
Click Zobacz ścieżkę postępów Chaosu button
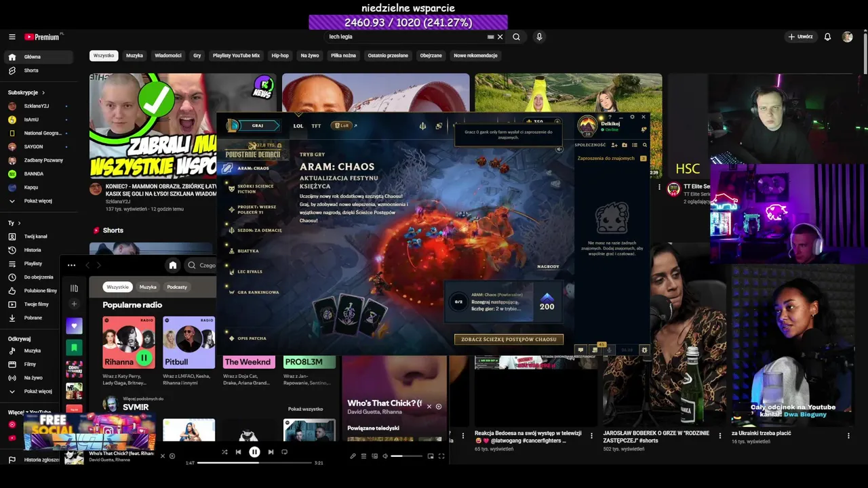pos(509,339)
